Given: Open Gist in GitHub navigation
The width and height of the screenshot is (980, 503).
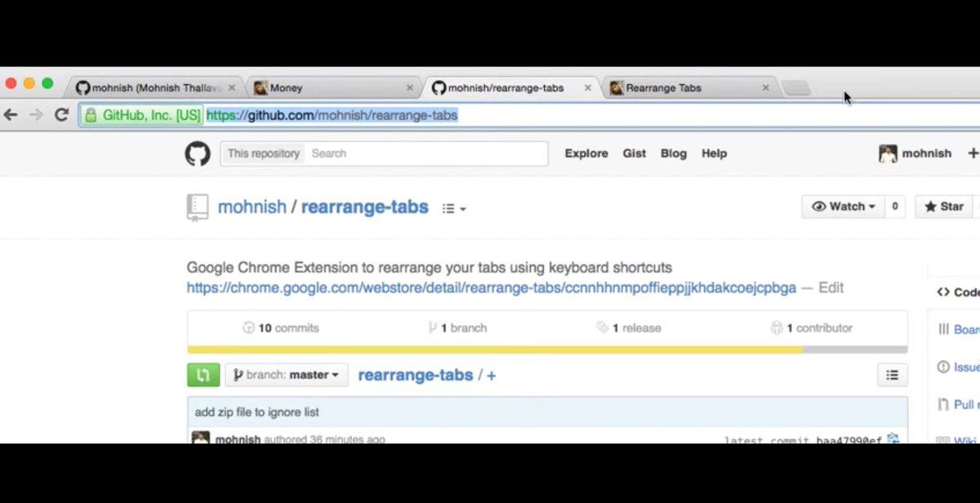Looking at the screenshot, I should click(x=635, y=154).
